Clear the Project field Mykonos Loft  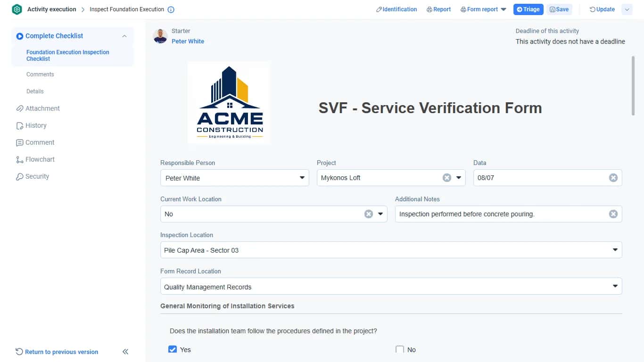pyautogui.click(x=446, y=178)
